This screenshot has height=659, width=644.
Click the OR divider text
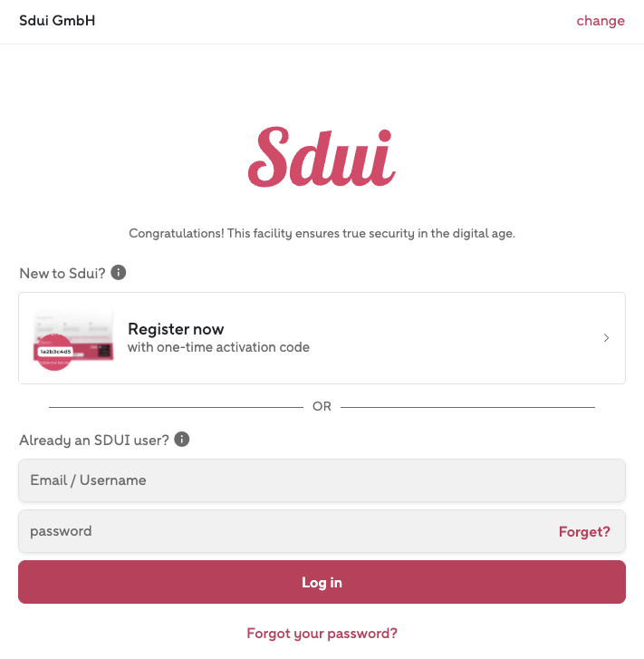tap(322, 407)
